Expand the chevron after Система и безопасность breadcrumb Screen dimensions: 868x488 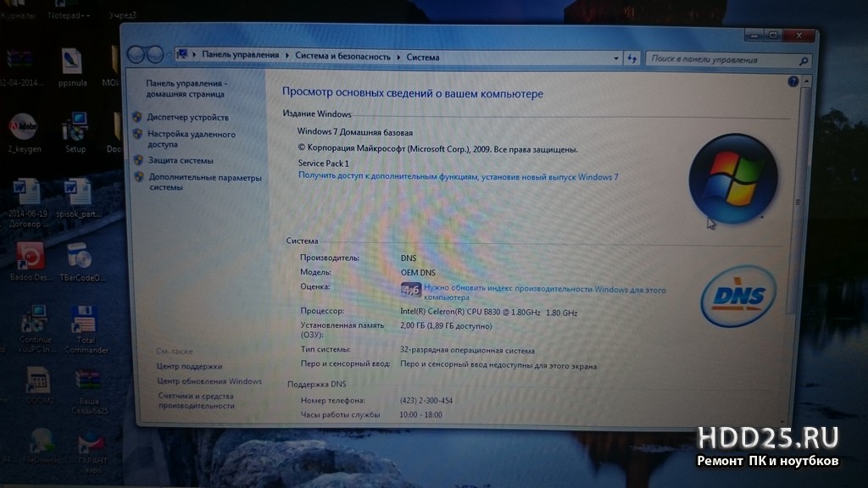click(398, 57)
